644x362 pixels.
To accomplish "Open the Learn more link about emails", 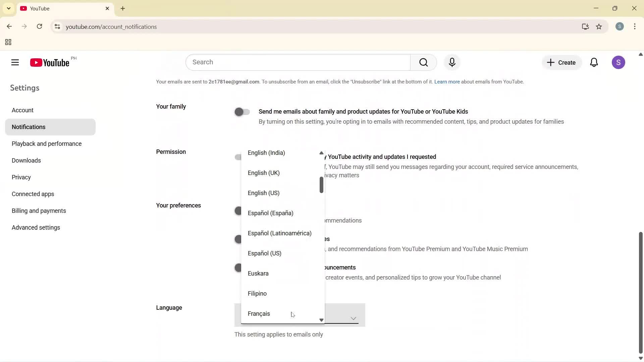I will coord(447,81).
